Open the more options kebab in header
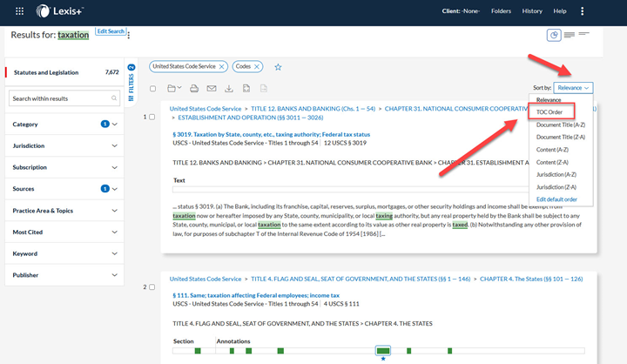Image resolution: width=627 pixels, height=364 pixels. coord(583,11)
